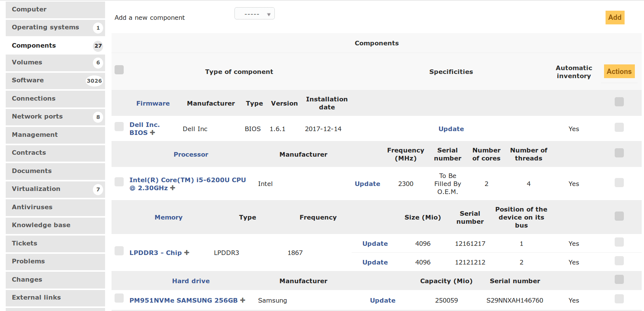Tick the right checkbox for Intel processor row
Screen dimensions: 644x311
(x=619, y=183)
